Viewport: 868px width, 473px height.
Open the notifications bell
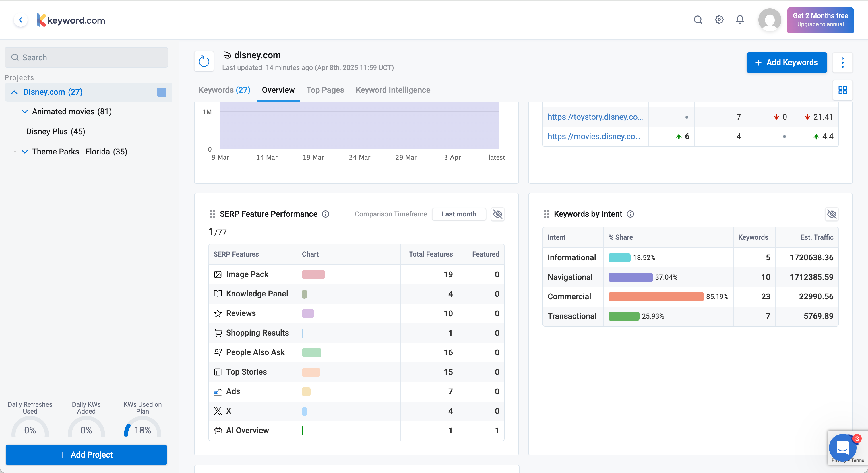740,20
